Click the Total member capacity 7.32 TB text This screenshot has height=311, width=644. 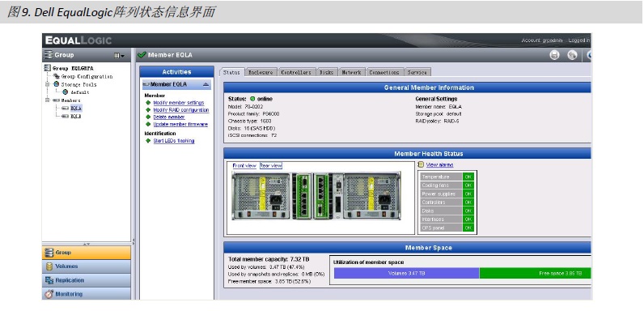[269, 259]
